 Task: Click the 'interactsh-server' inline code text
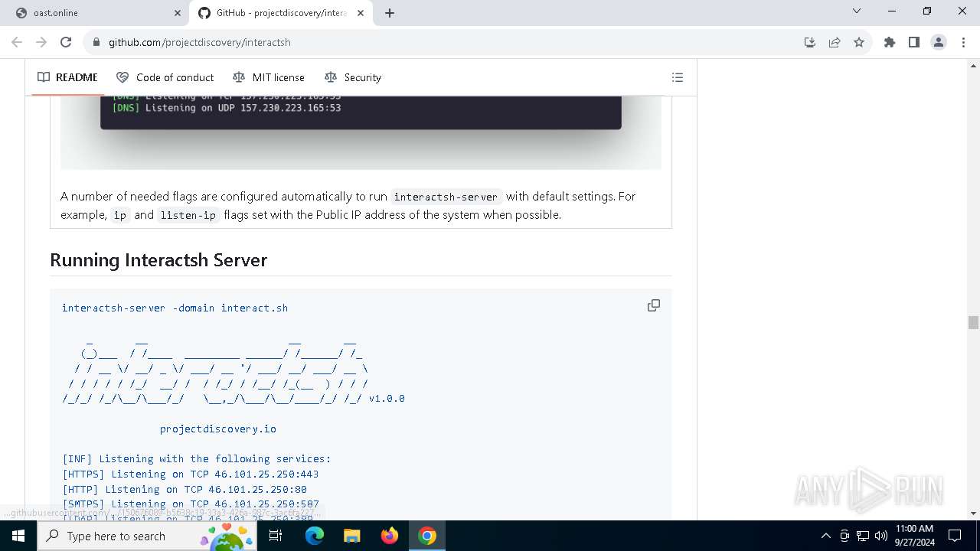coord(446,197)
